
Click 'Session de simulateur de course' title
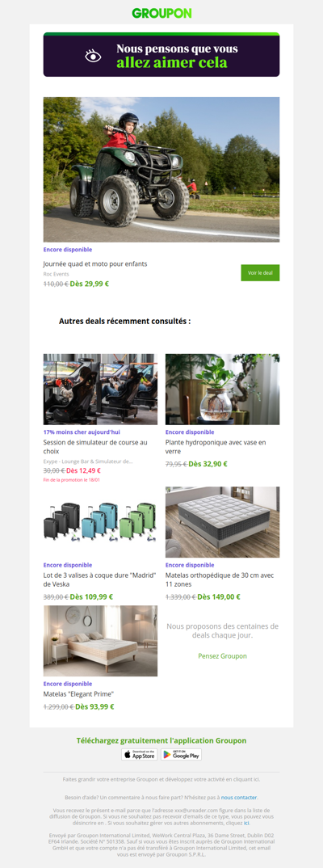pyautogui.click(x=95, y=447)
